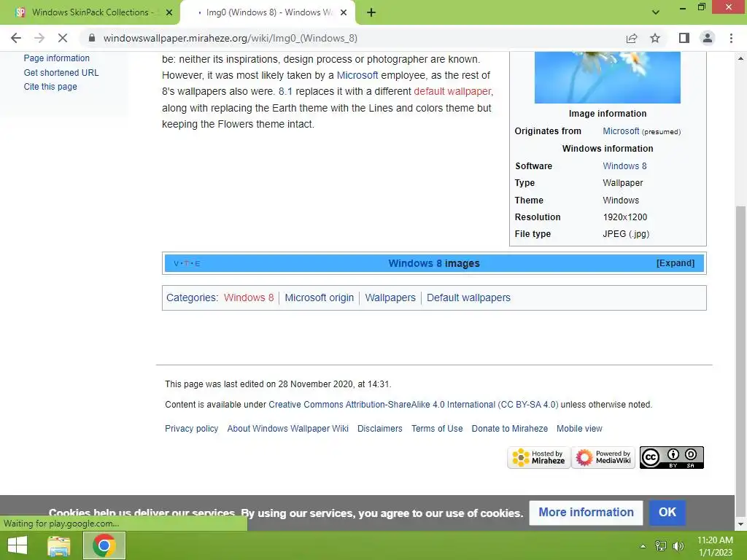Open the Chrome profile menu

(x=708, y=38)
